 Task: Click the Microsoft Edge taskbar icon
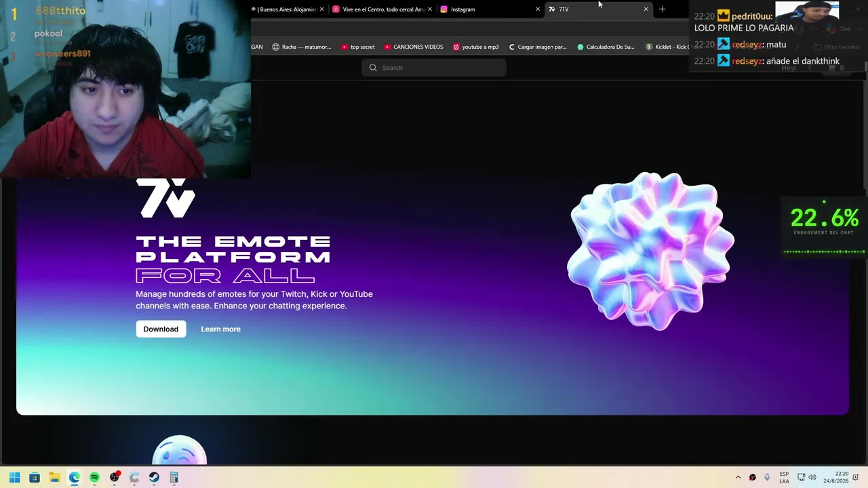coord(74,478)
